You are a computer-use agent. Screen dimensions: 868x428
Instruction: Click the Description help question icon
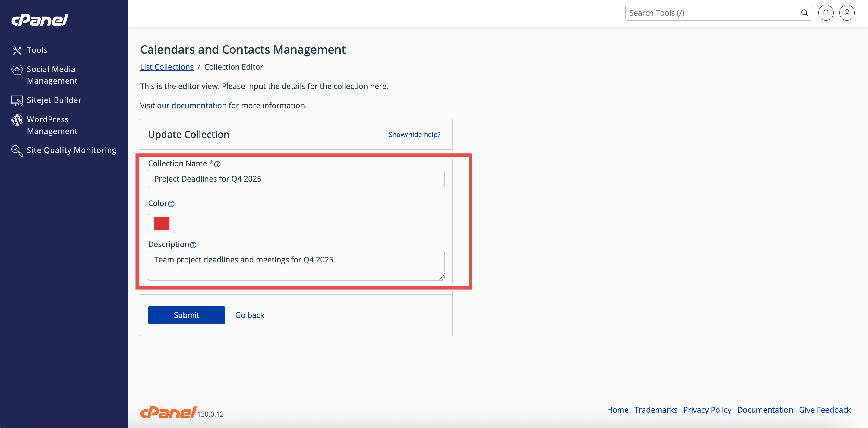tap(193, 245)
